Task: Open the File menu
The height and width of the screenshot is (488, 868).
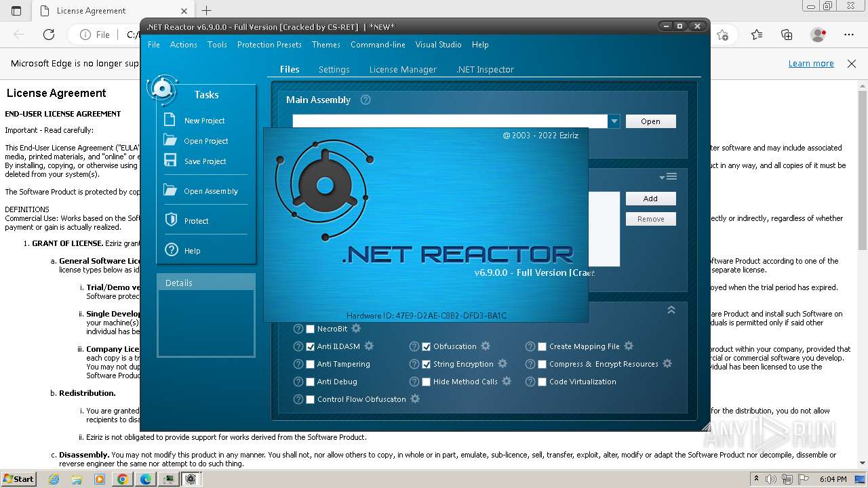Action: 154,45
